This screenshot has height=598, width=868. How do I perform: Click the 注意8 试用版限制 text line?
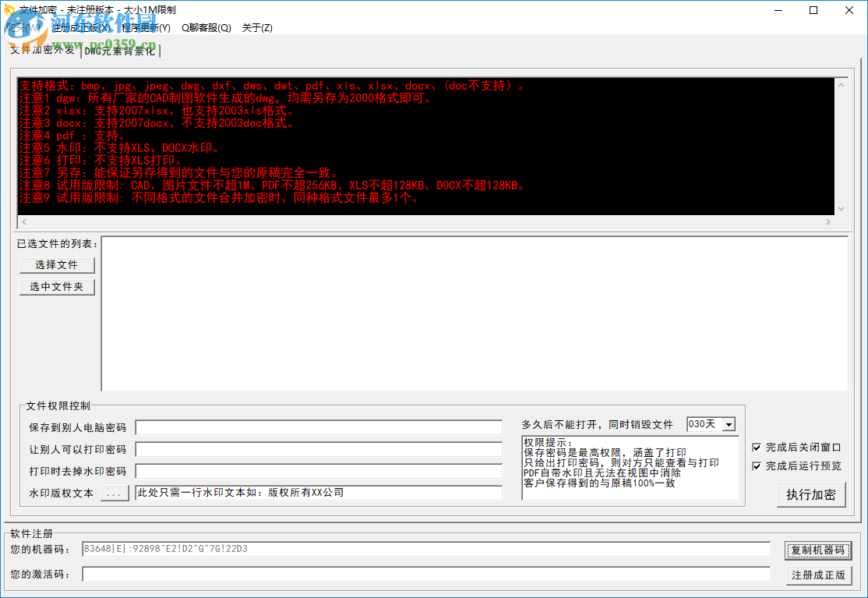pos(272,186)
